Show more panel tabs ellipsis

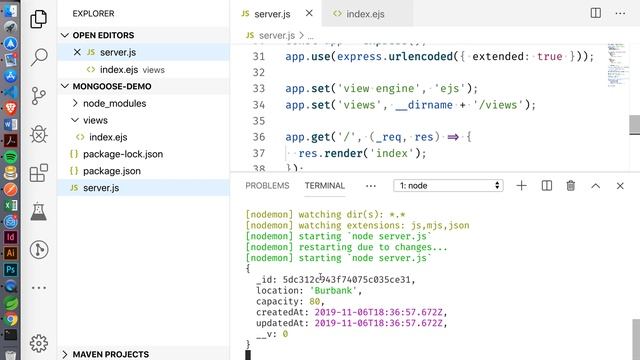[x=371, y=186]
